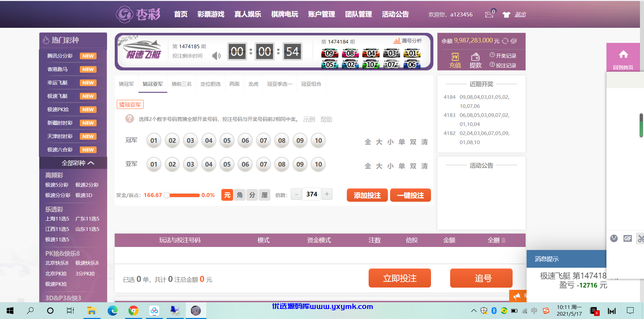Screen dimensions: 644x319
Task: Select 冠军 number 01 ball
Action: pyautogui.click(x=154, y=140)
